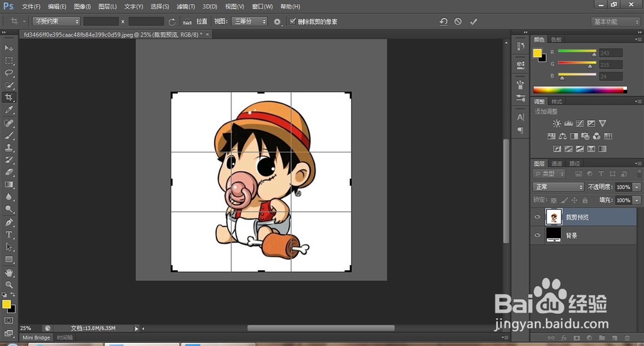Commit the crop with checkmark icon

(473, 22)
